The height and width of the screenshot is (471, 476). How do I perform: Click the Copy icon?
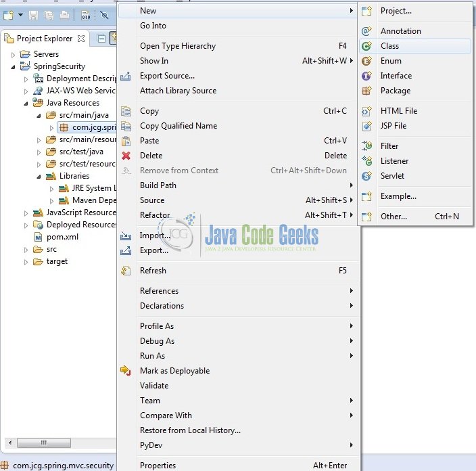pyautogui.click(x=126, y=111)
